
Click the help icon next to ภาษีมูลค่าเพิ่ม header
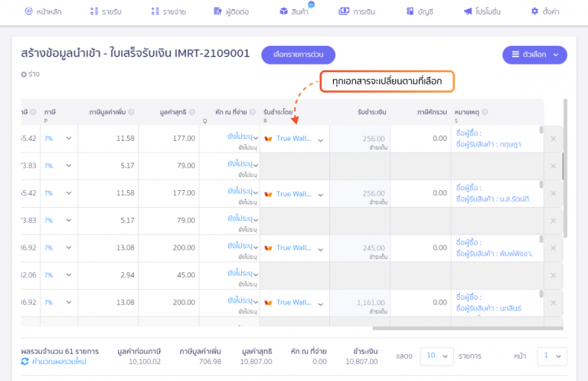[x=131, y=112]
